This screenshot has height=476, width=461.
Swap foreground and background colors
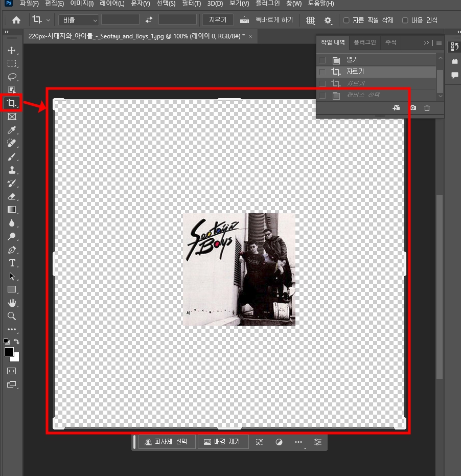point(17,342)
